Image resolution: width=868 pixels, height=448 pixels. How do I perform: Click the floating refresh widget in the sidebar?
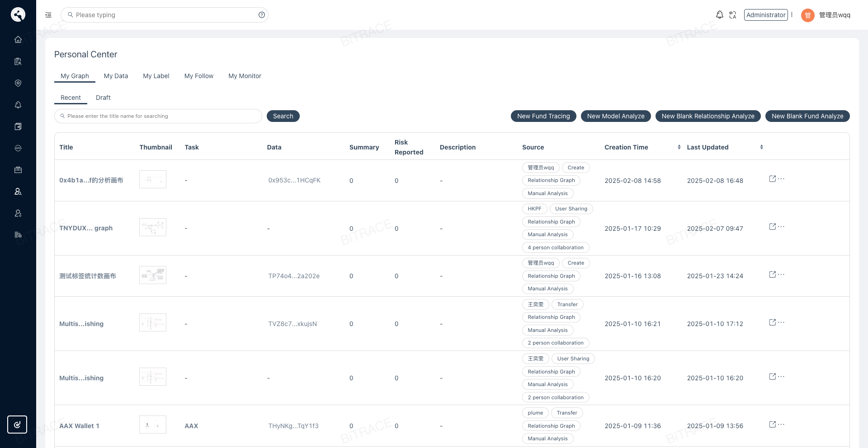17,425
